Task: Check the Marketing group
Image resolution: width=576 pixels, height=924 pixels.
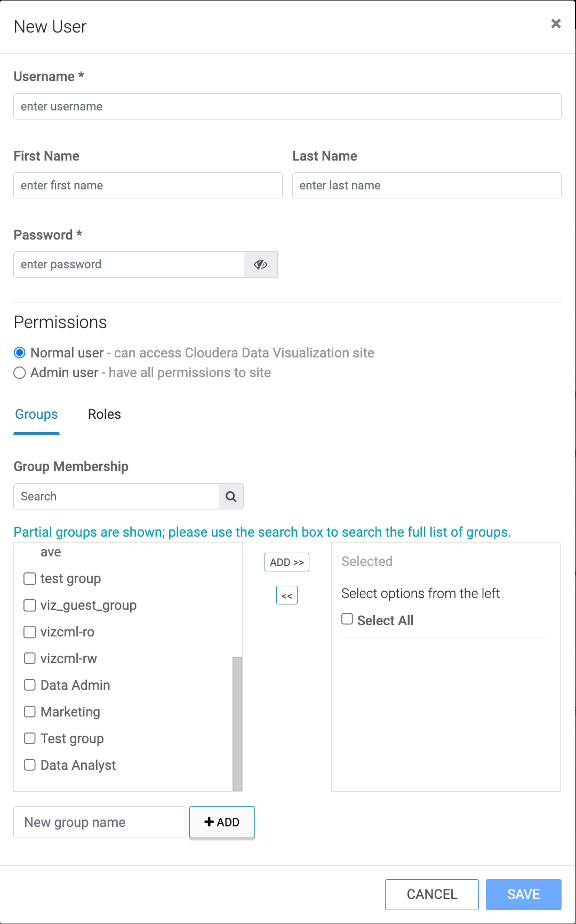Action: (30, 712)
